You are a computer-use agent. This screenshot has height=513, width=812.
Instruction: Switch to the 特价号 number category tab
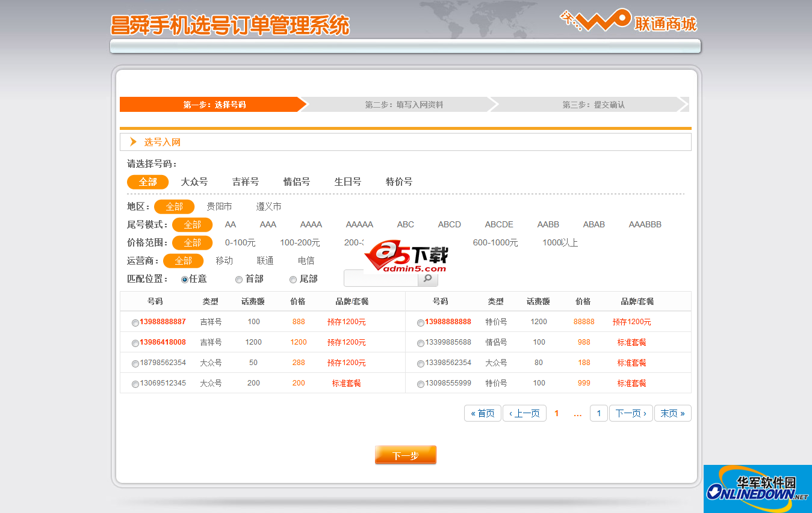coord(398,181)
